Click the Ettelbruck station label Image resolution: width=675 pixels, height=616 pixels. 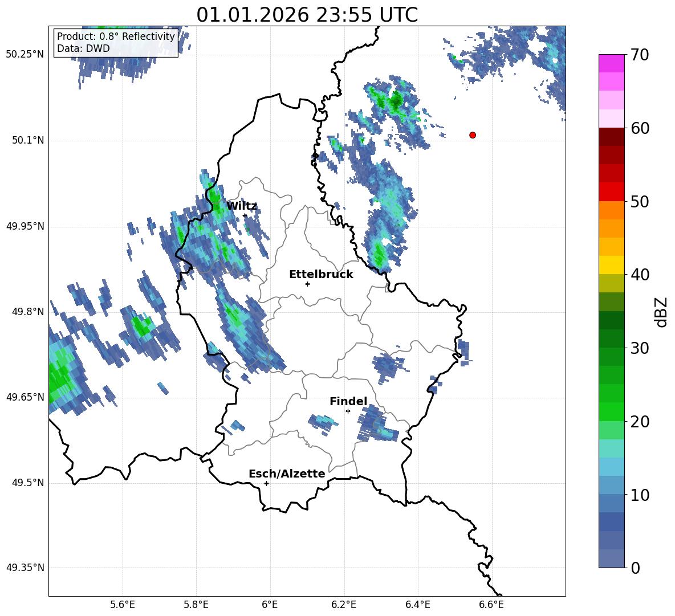coord(321,275)
